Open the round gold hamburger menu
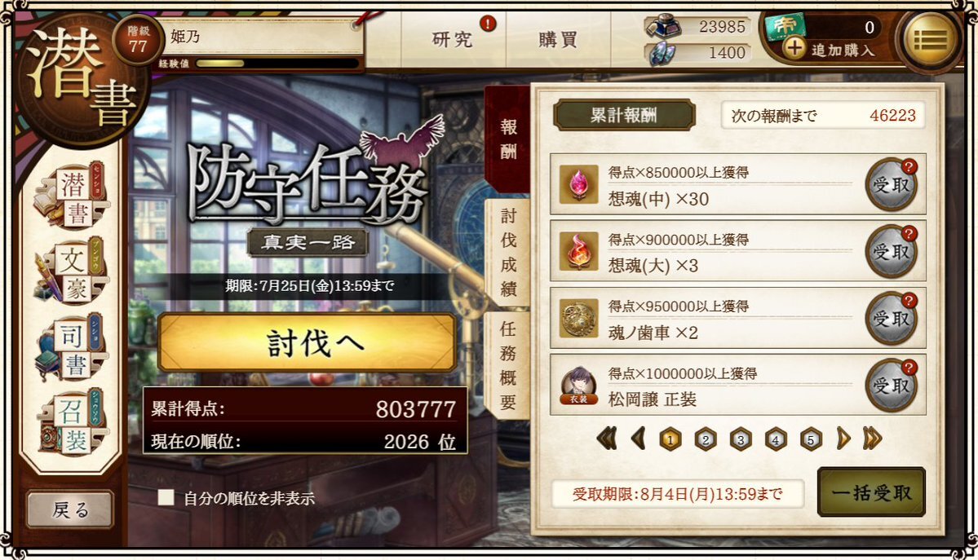The width and height of the screenshot is (978, 560). tap(930, 40)
